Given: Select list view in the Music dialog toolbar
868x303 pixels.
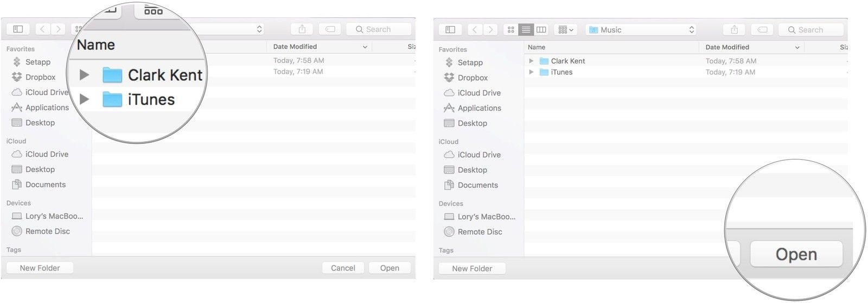Looking at the screenshot, I should point(526,30).
